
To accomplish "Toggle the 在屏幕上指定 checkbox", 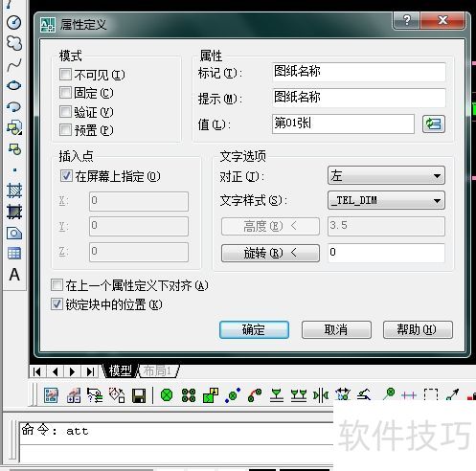I will point(66,176).
